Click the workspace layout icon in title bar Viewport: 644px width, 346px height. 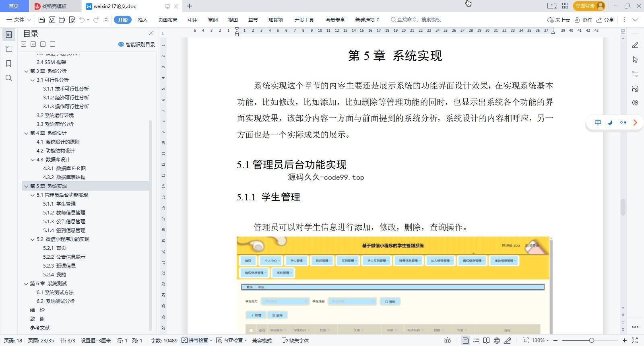pos(552,6)
